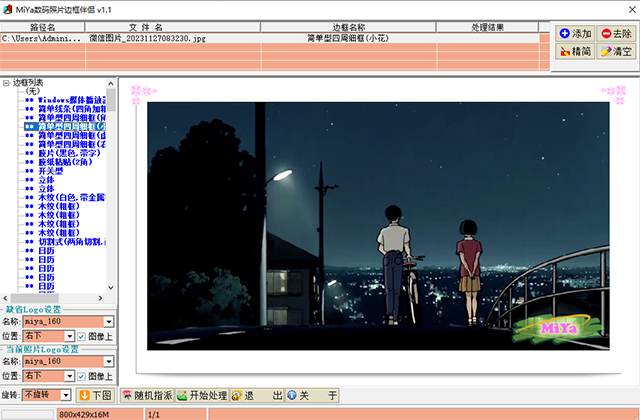Viewport: 640px width, 420px height.
Task: Open current photo Logo 名称 dropdown
Action: 109,362
